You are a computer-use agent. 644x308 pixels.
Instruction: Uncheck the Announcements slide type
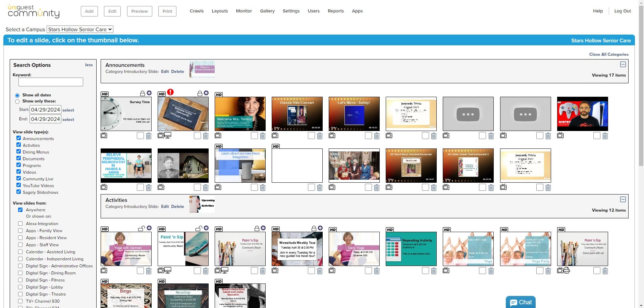[x=18, y=138]
